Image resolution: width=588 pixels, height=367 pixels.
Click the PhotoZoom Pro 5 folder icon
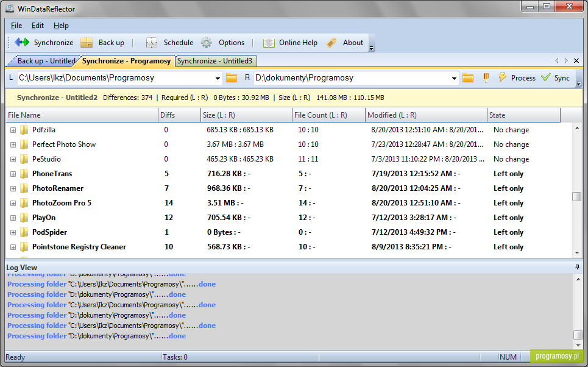[24, 203]
